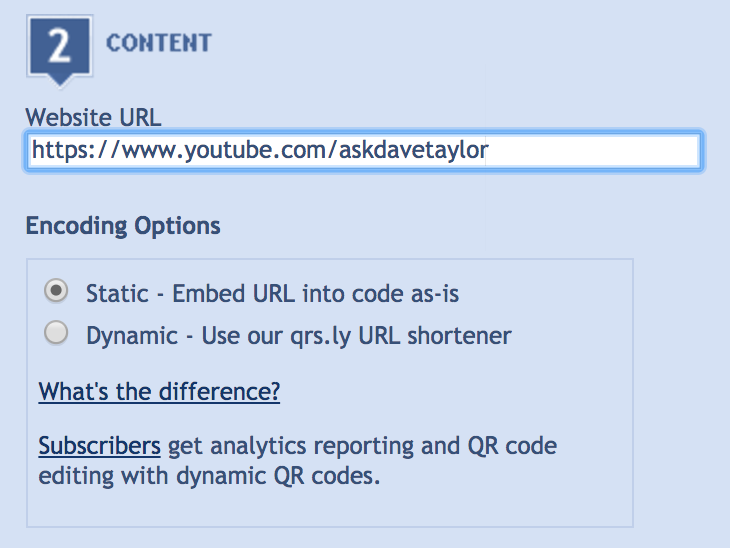Focus the Website URL input field
Viewport: 730px width, 548px height.
click(x=365, y=151)
